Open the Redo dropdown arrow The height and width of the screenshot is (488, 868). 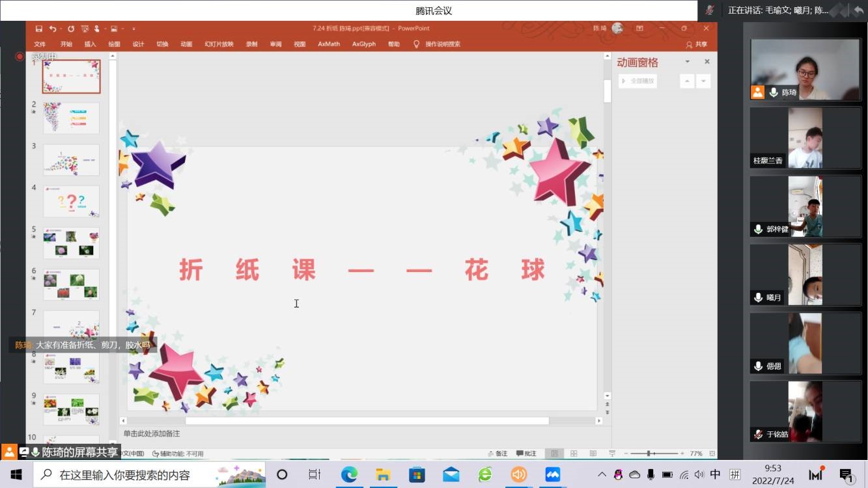pos(61,29)
